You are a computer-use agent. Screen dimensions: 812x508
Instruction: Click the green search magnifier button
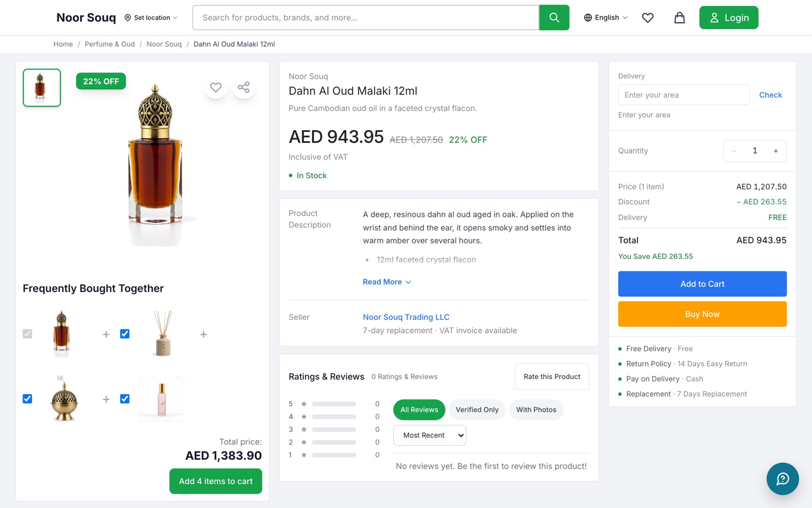tap(554, 17)
